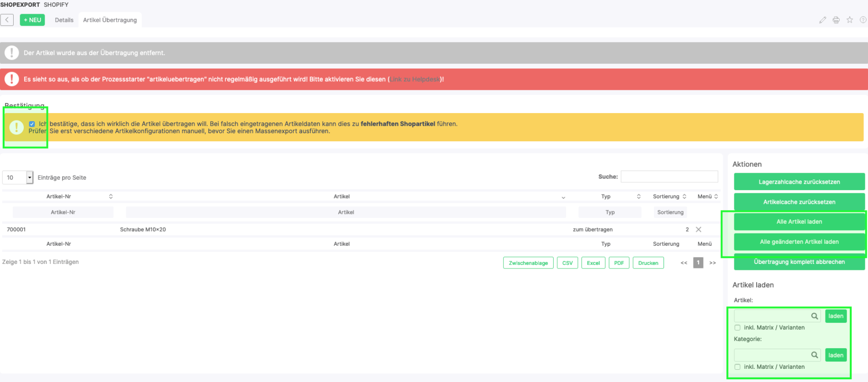This screenshot has width=868, height=382.
Task: Click the back arrow icon
Action: (7, 20)
